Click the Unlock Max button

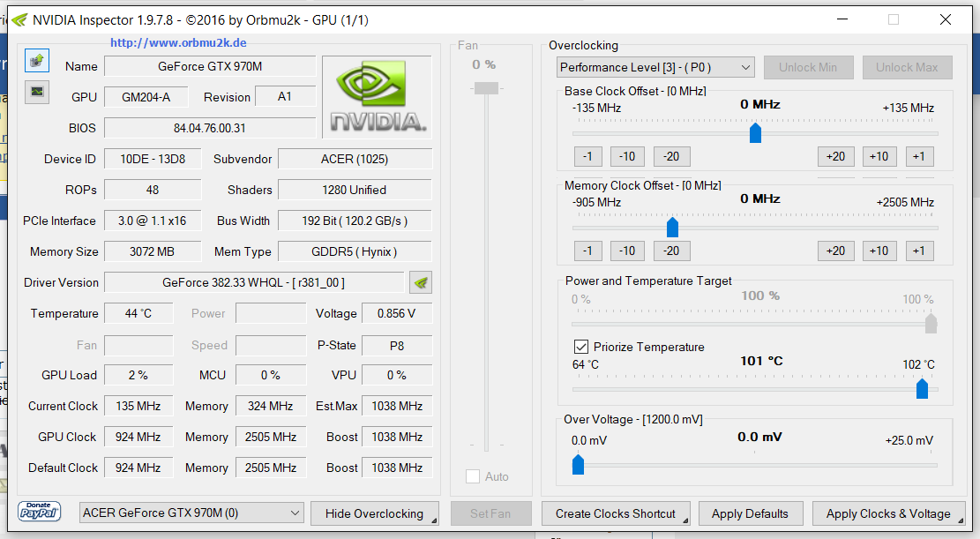[907, 68]
